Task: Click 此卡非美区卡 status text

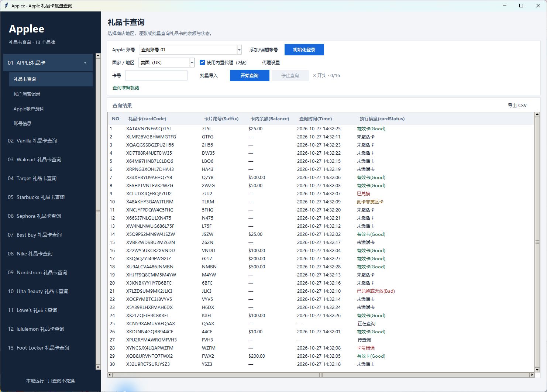Action: click(370, 202)
